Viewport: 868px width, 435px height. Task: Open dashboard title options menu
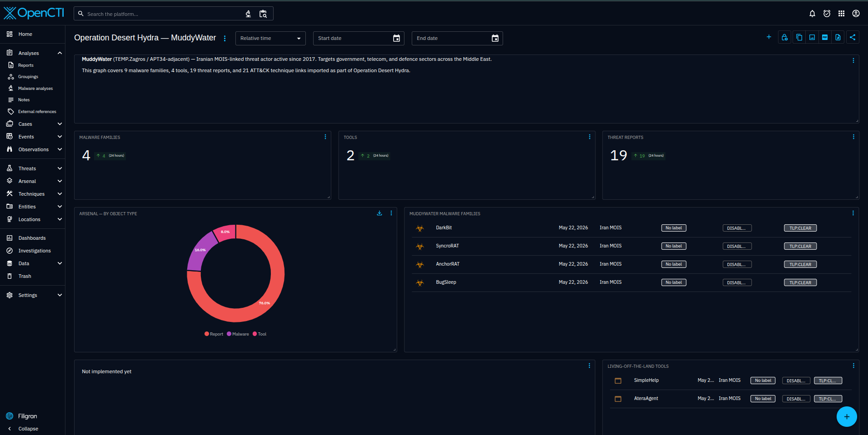pos(224,39)
